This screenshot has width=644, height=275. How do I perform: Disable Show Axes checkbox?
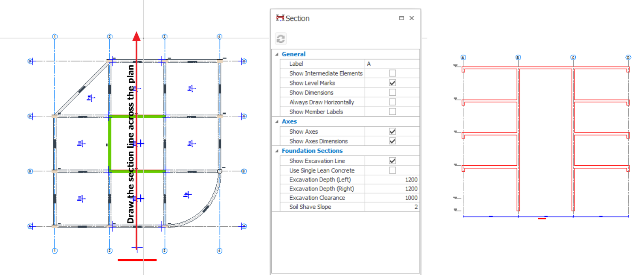click(392, 132)
